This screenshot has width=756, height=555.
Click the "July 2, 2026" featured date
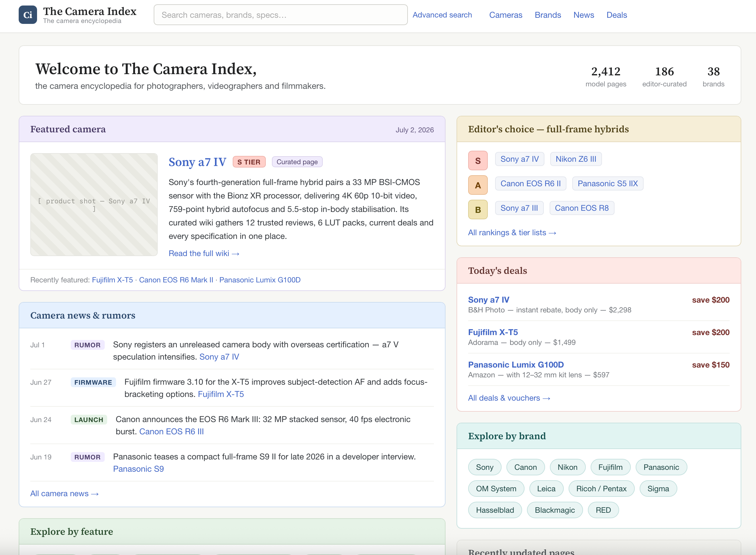pyautogui.click(x=415, y=130)
